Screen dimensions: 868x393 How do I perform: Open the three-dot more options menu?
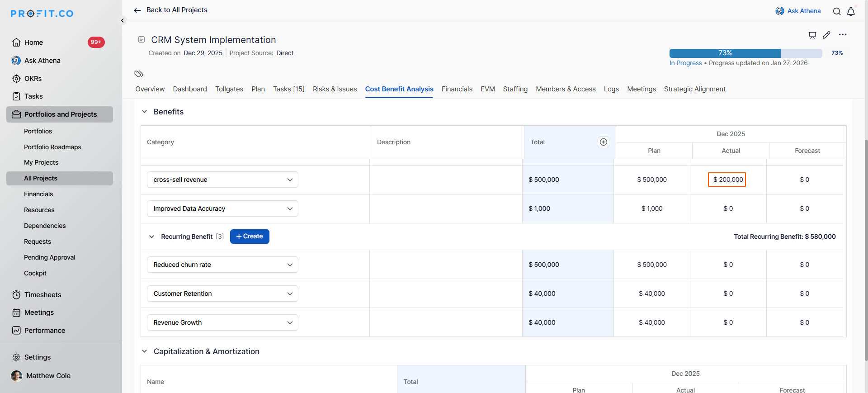[843, 35]
